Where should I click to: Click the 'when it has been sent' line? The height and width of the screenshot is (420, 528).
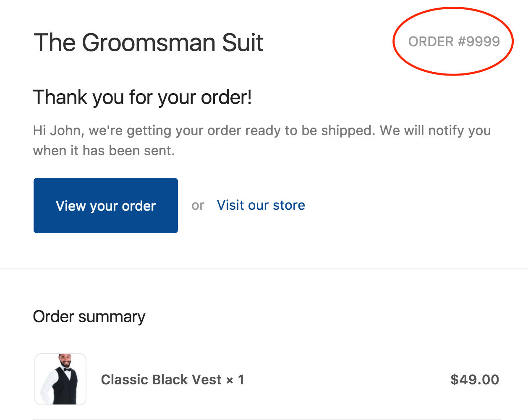point(104,151)
